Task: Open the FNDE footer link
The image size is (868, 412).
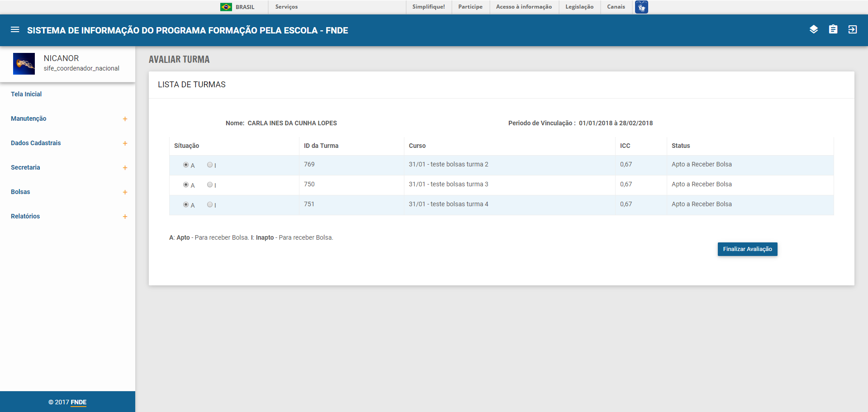Action: pyautogui.click(x=78, y=402)
